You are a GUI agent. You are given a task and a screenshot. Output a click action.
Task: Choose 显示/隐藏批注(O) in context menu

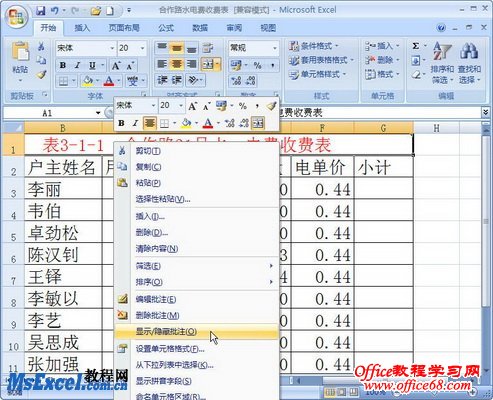click(x=197, y=332)
